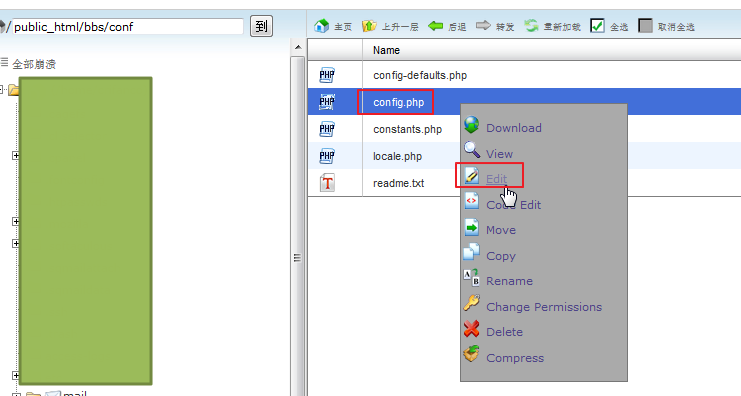Click the PHP icon beside locale.php
Image resolution: width=741 pixels, height=396 pixels.
click(327, 156)
